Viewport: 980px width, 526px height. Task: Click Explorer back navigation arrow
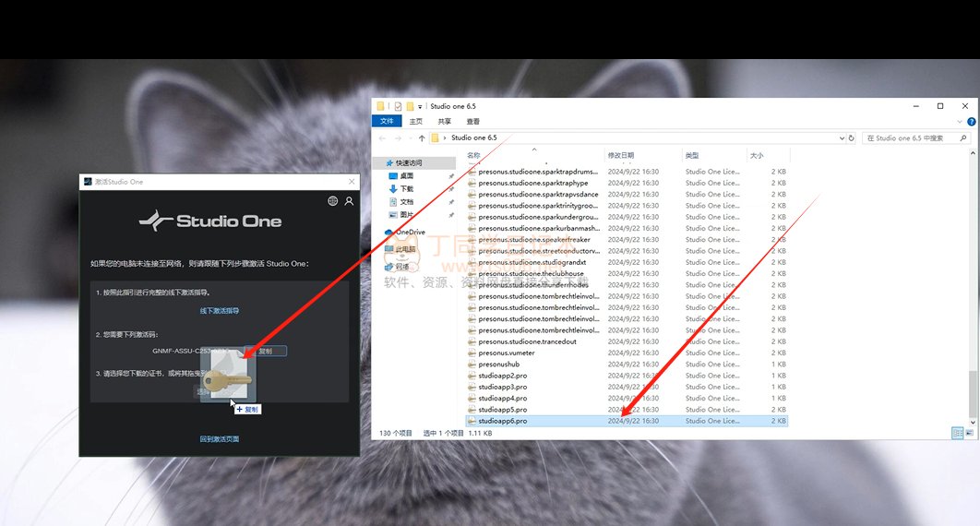(x=383, y=138)
